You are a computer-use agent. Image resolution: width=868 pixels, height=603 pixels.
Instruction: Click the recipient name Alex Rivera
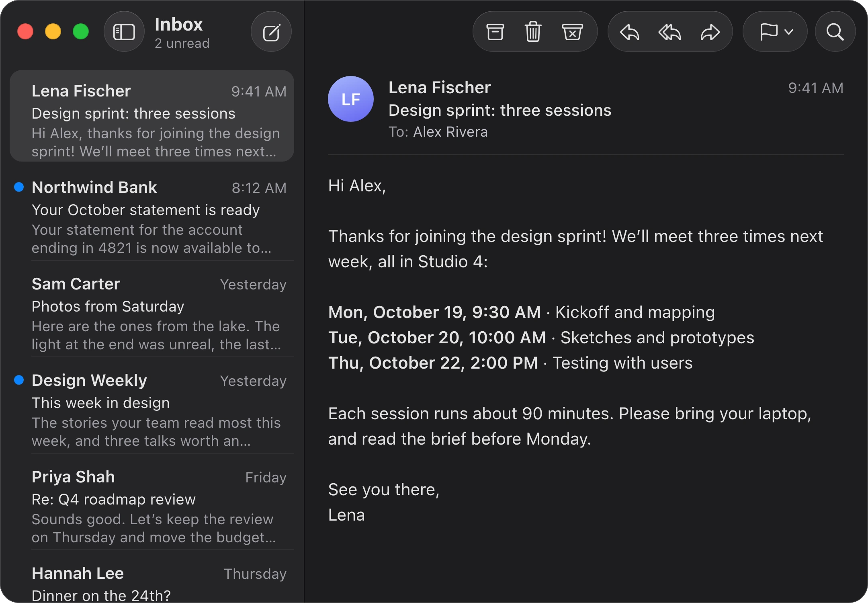450,132
